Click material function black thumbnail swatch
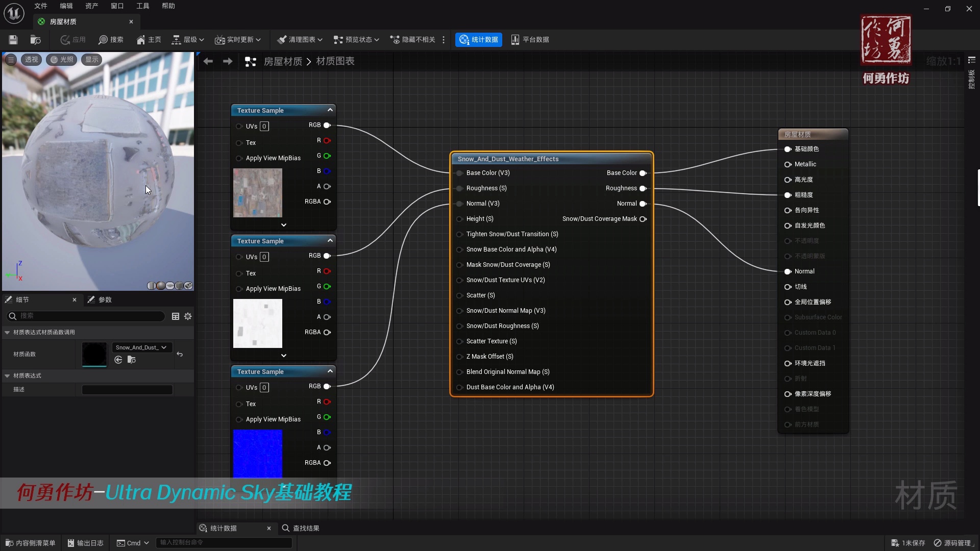980x551 pixels. [94, 354]
